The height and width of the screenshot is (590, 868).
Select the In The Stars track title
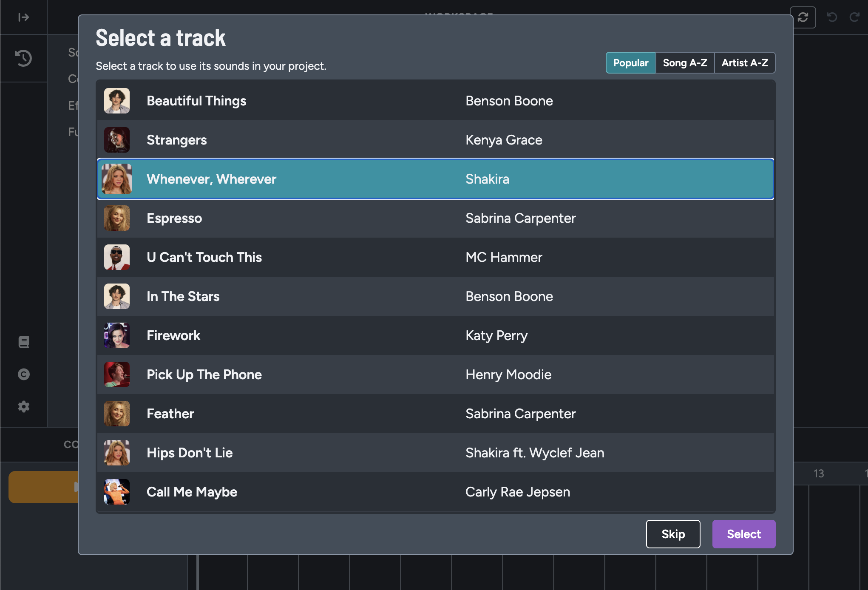pyautogui.click(x=183, y=296)
